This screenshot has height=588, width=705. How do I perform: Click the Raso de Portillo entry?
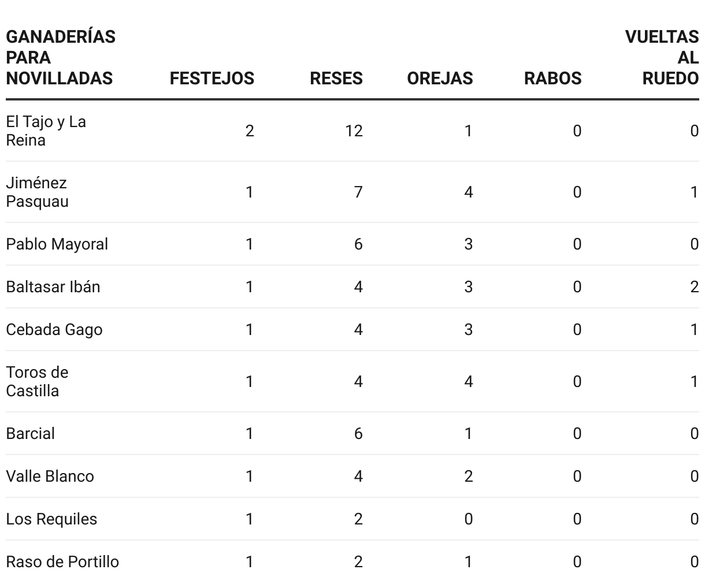click(62, 562)
